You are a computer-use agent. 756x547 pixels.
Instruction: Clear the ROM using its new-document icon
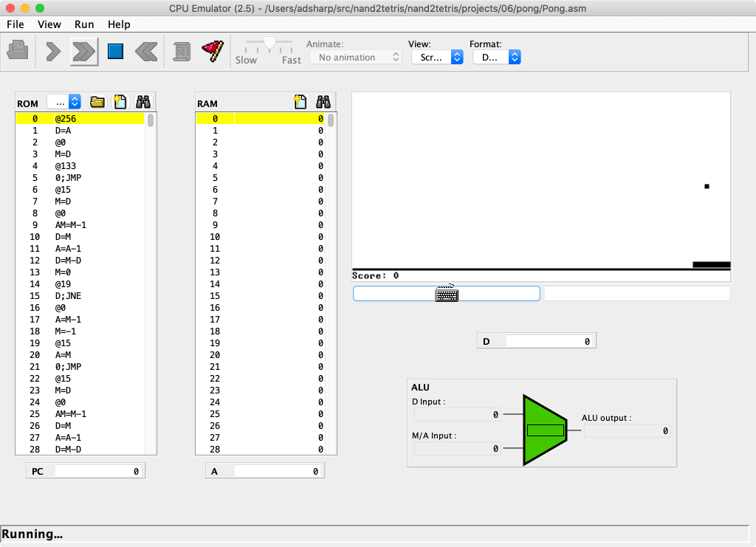point(120,102)
